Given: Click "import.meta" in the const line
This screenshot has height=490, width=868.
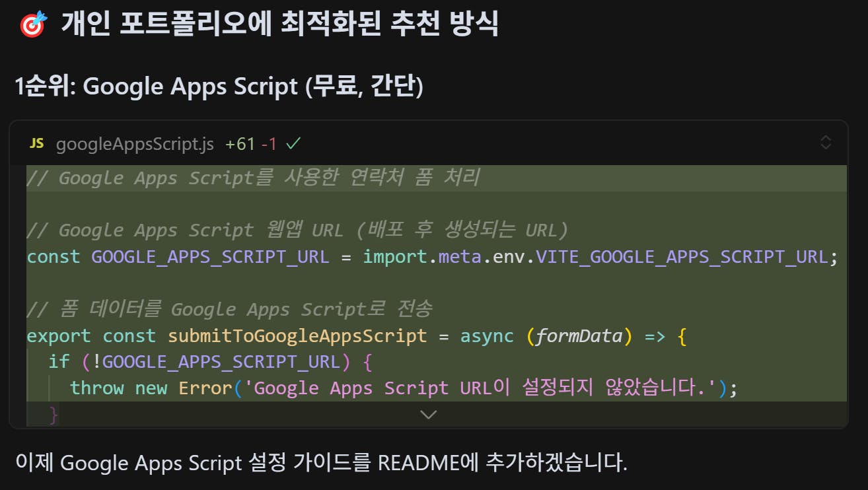Looking at the screenshot, I should point(423,256).
